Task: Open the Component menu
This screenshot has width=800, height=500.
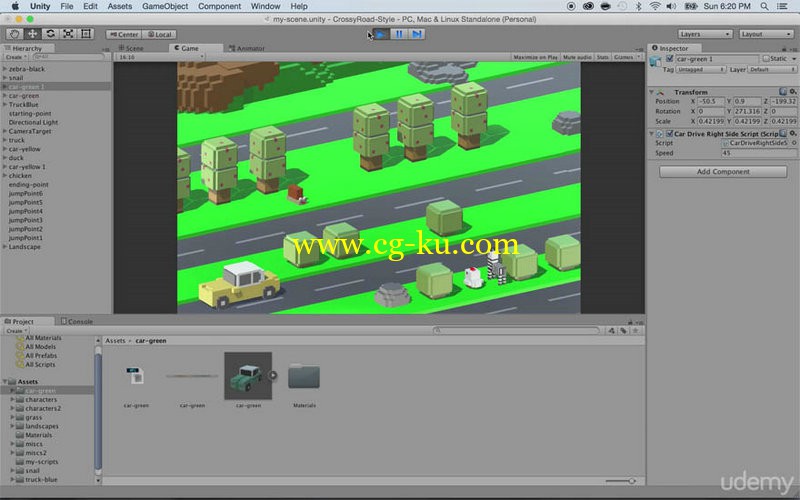Action: (x=219, y=6)
